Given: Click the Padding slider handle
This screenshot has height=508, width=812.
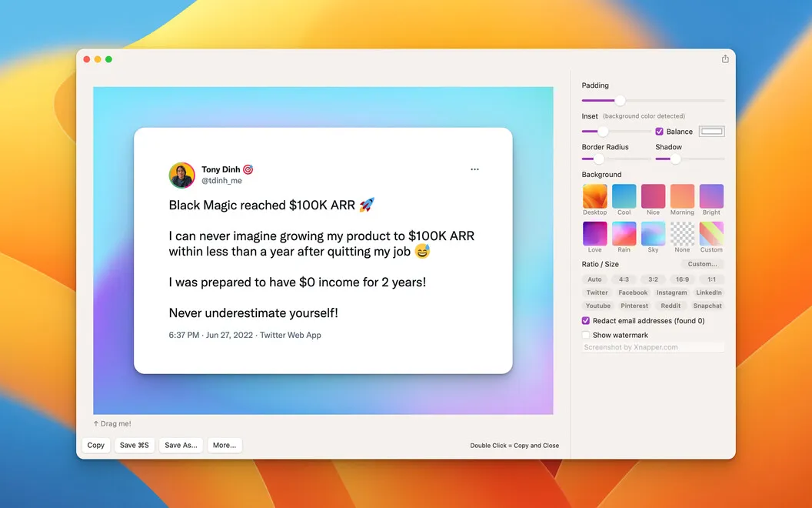Looking at the screenshot, I should point(620,101).
